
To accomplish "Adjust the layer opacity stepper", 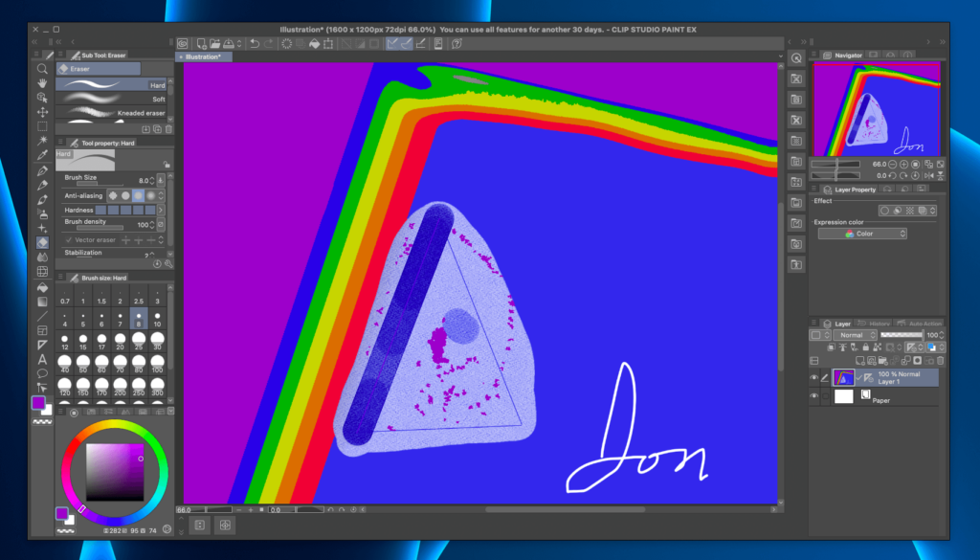I will coord(942,336).
